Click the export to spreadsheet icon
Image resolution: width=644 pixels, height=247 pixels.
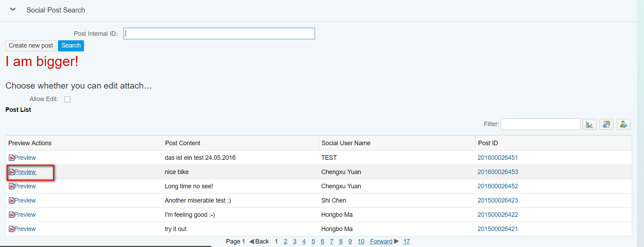click(607, 124)
